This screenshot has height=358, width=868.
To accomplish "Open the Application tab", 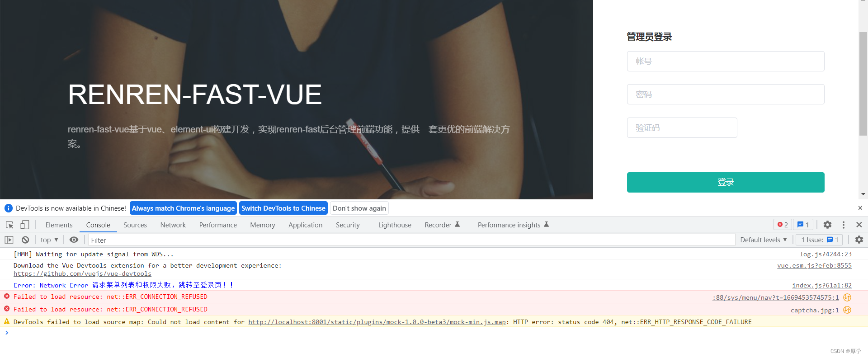I will pyautogui.click(x=306, y=225).
